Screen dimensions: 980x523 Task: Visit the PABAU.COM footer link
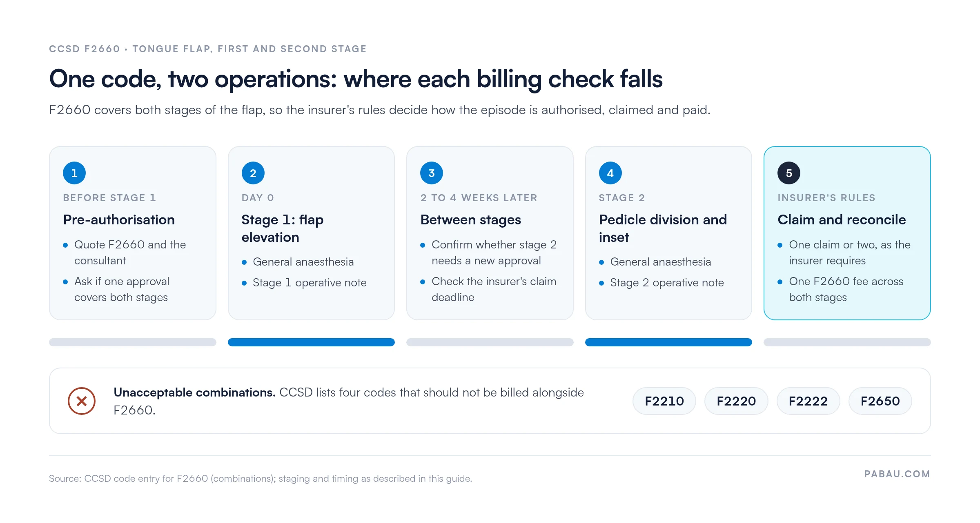coord(897,474)
